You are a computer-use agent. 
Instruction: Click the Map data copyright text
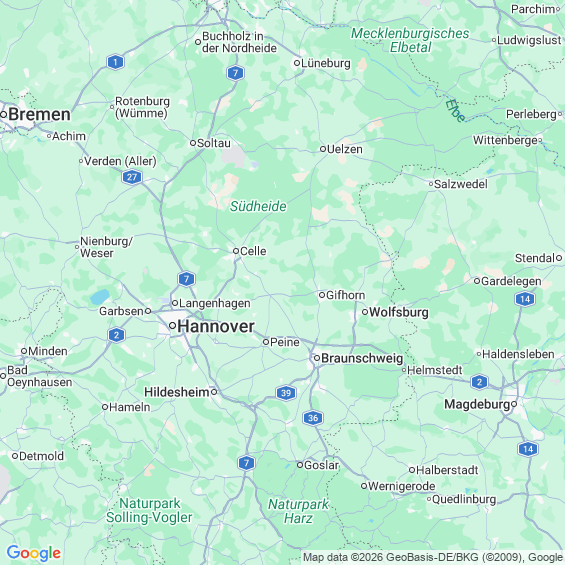point(433,557)
